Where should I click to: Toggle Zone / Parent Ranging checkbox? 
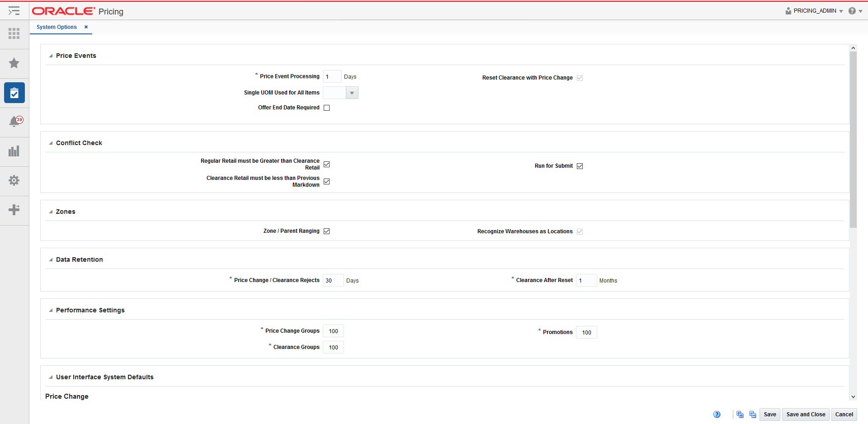327,231
